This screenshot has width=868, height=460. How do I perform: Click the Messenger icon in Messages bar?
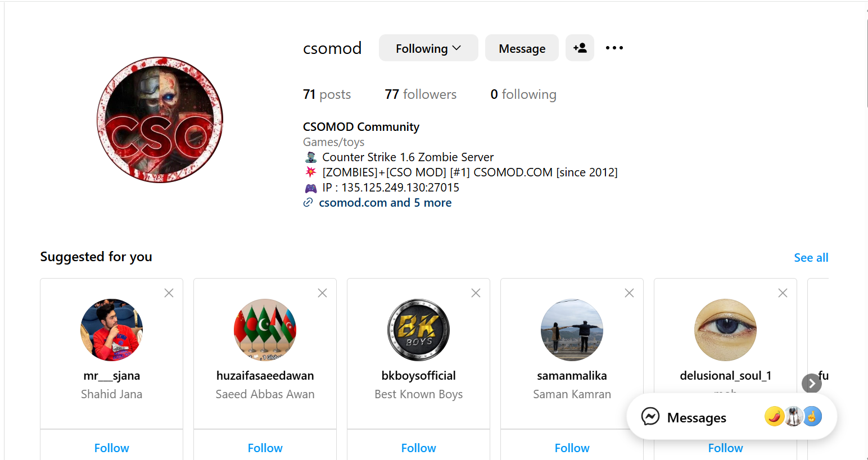(650, 417)
